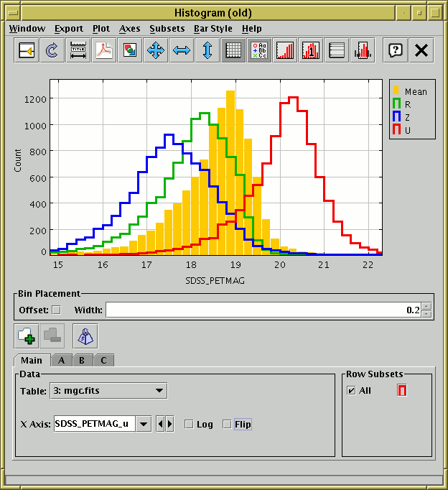Toggle the grid lines toolbar icon

tap(233, 50)
